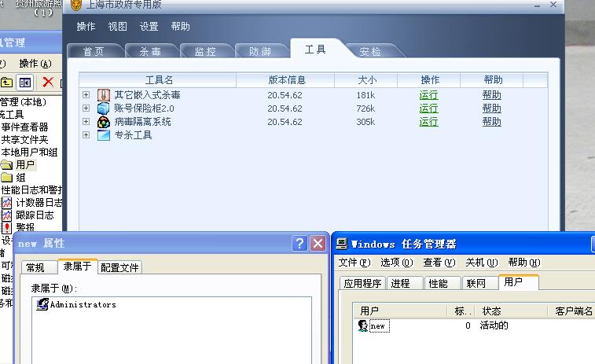Image resolution: width=595 pixels, height=364 pixels.
Task: Switch to the 杀毒 tab
Action: [150, 51]
